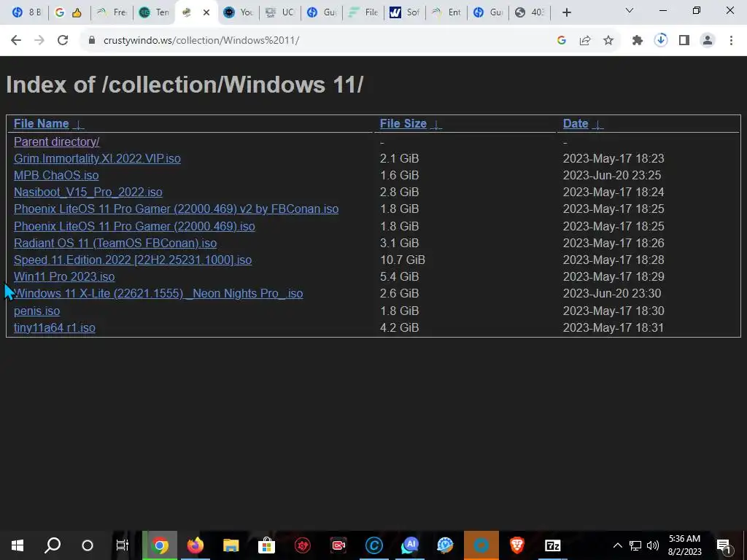Share this page via share icon
The height and width of the screenshot is (560, 747).
pyautogui.click(x=585, y=41)
